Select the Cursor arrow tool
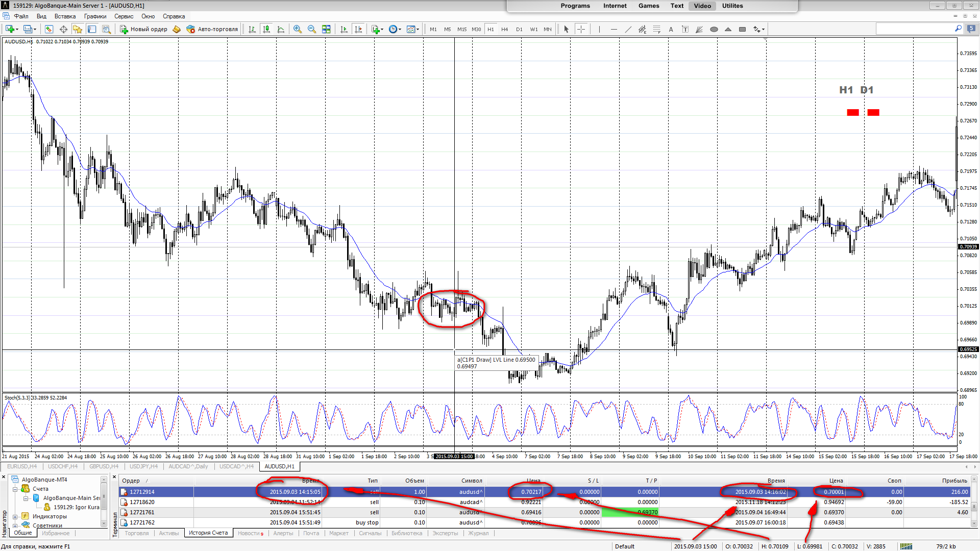The image size is (980, 551). coord(567,29)
